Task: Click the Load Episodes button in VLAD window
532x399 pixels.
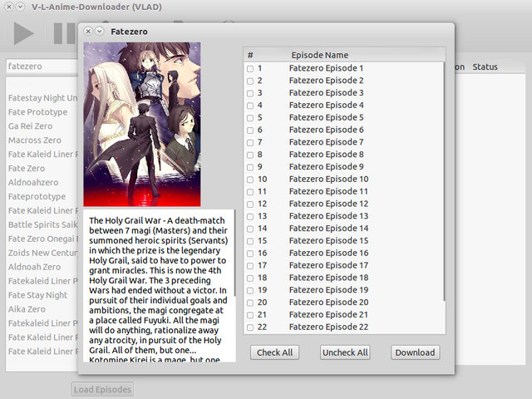Action: 102,389
